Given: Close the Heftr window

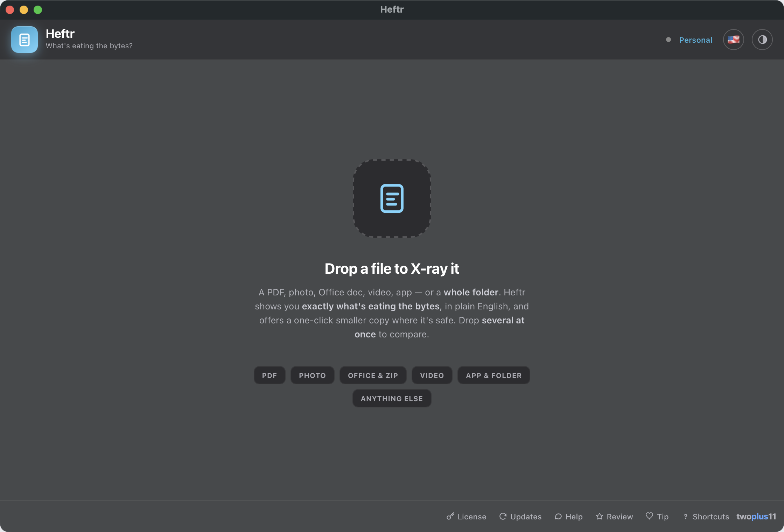Looking at the screenshot, I should click(10, 10).
